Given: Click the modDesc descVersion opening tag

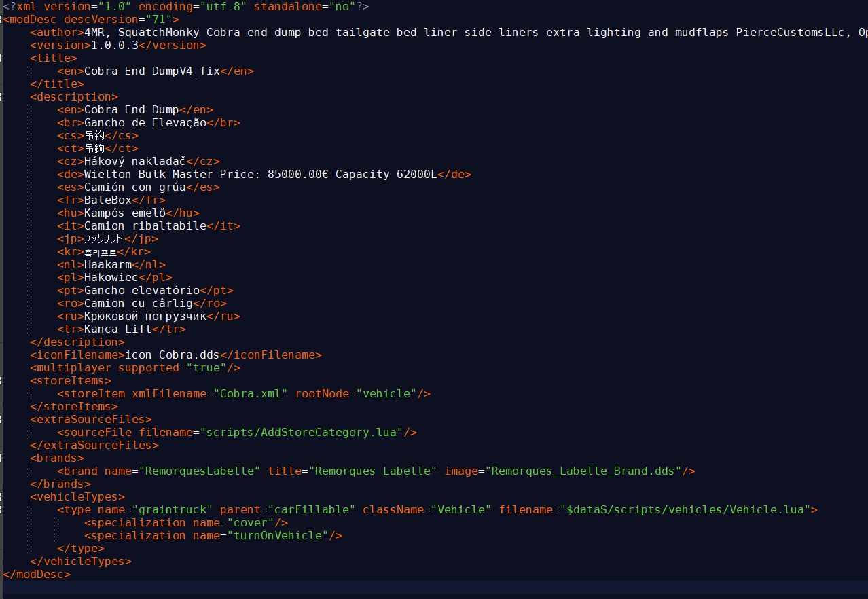Looking at the screenshot, I should 91,19.
